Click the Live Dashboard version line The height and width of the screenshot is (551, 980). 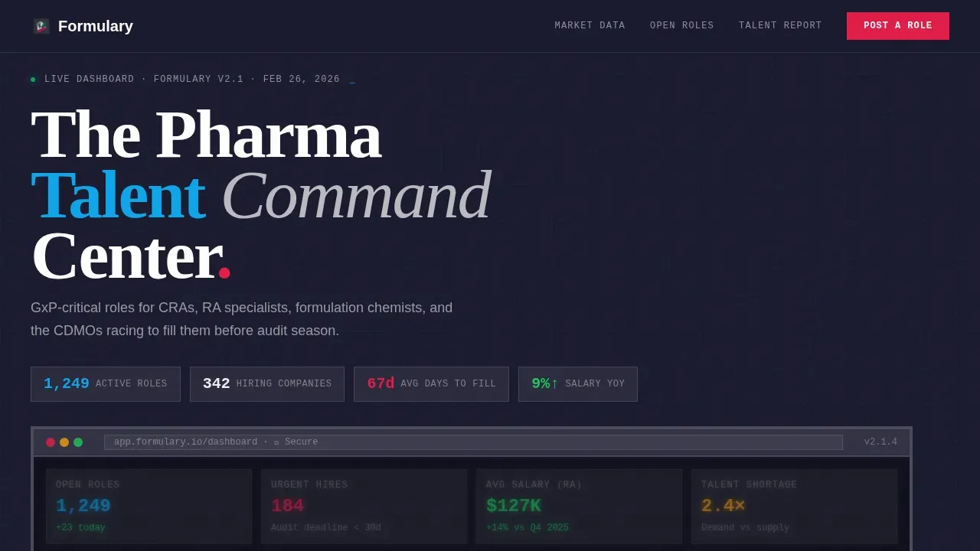(192, 80)
